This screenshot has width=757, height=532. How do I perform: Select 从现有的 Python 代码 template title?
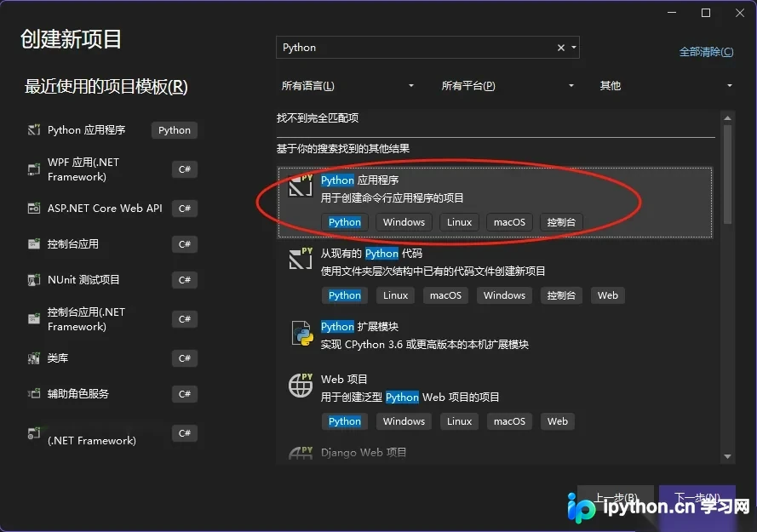point(371,254)
